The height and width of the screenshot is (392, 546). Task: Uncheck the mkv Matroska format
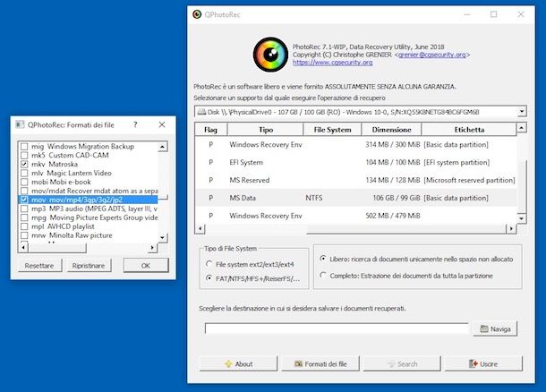coord(24,164)
